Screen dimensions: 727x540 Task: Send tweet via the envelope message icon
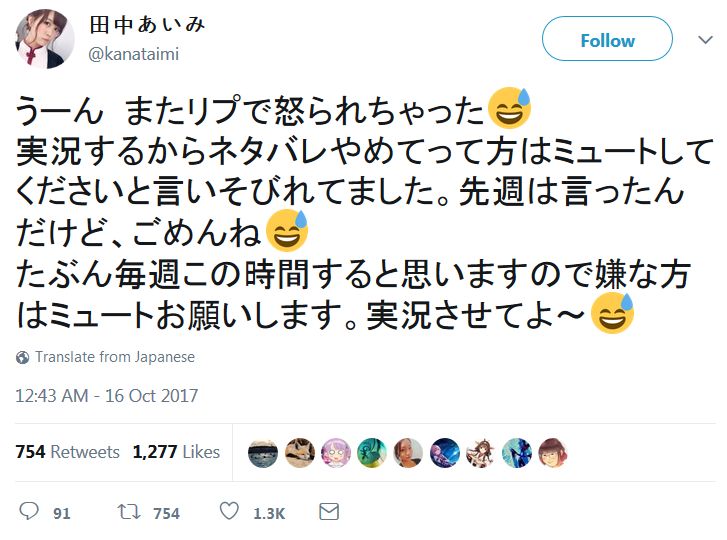(x=329, y=512)
